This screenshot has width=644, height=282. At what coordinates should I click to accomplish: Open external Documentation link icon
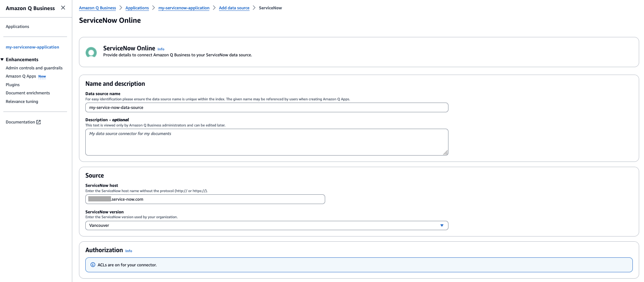[38, 122]
